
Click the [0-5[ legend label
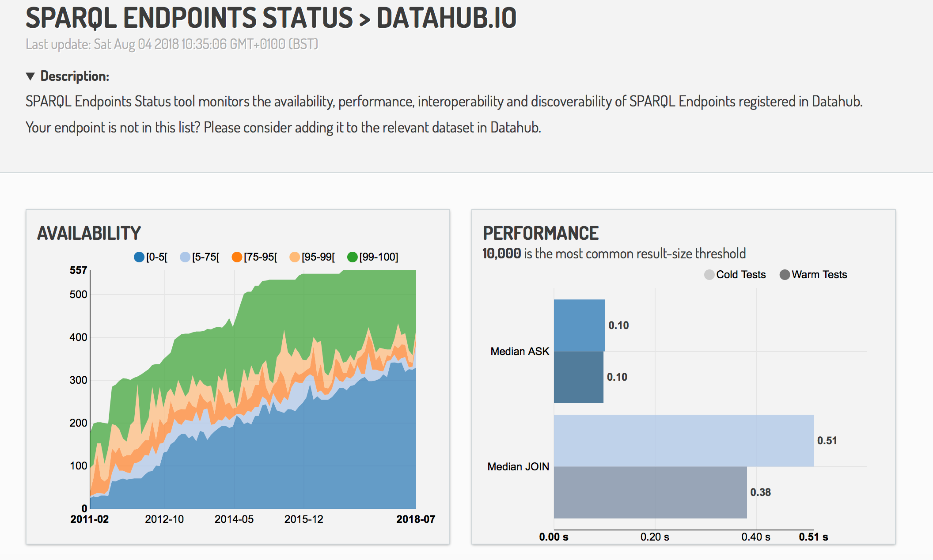point(157,257)
